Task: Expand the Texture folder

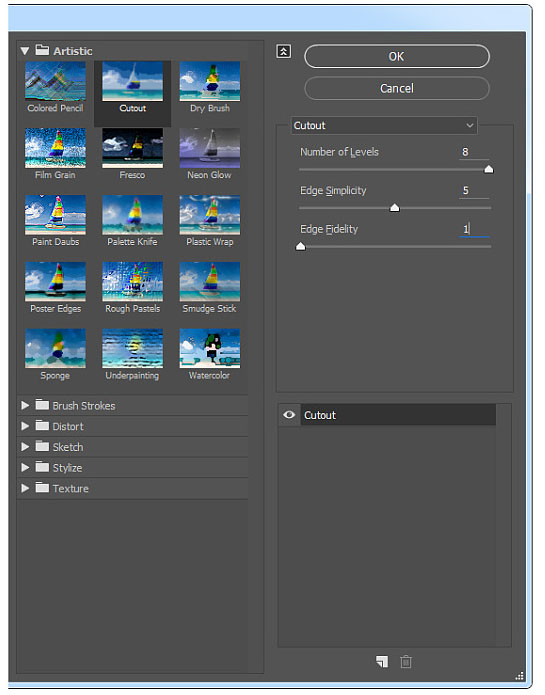Action: [25, 488]
